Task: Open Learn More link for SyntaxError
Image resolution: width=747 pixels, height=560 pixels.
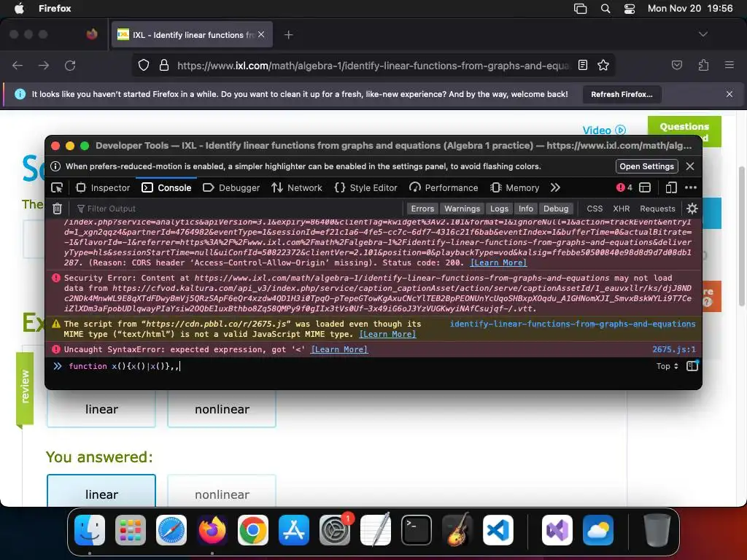Action: click(339, 349)
